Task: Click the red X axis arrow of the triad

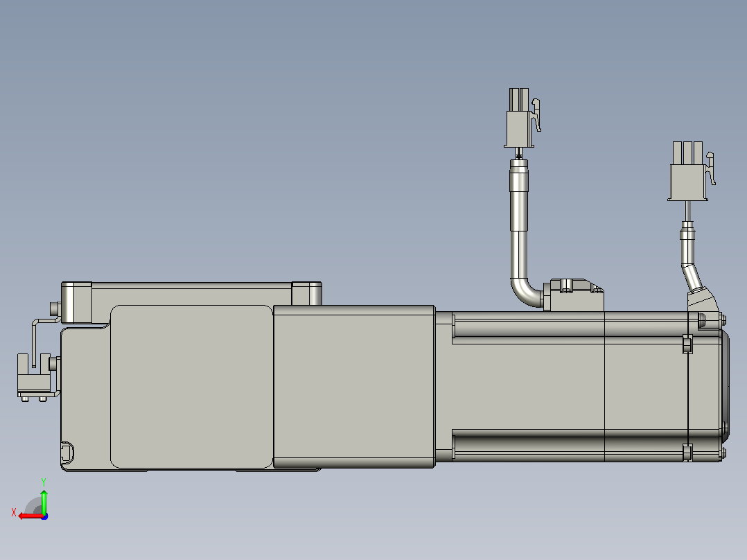Action: pos(30,516)
